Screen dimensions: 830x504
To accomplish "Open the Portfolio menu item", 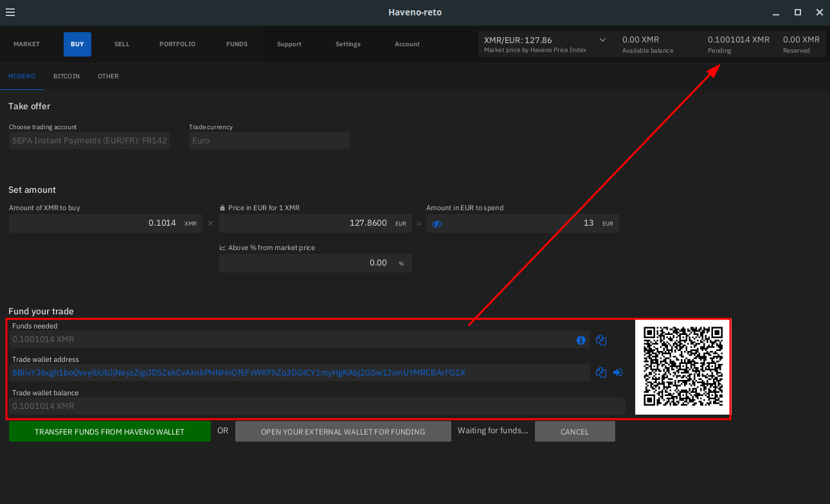I will tap(177, 44).
